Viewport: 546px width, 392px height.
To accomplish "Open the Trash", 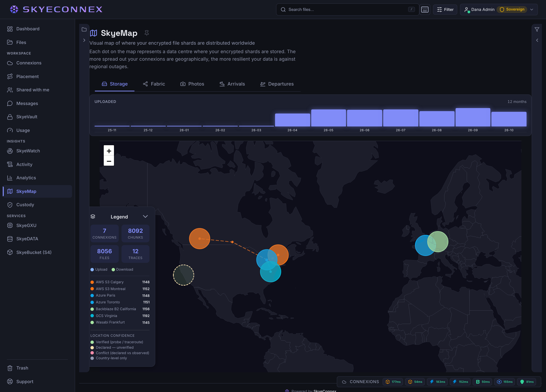I will pos(37,368).
